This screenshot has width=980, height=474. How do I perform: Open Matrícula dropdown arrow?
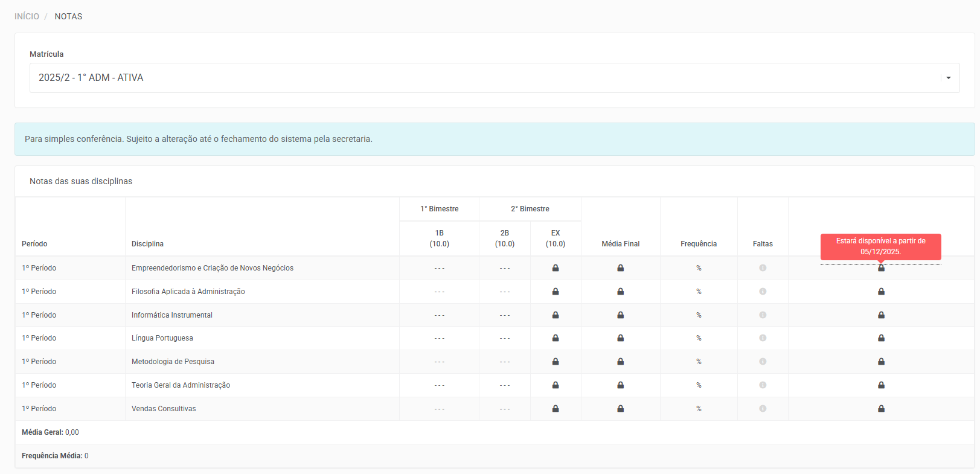point(949,78)
